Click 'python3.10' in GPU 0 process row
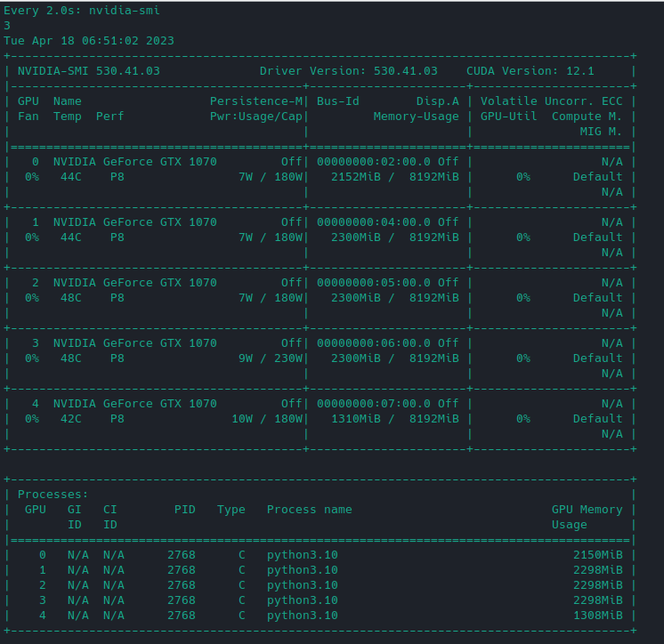Image resolution: width=664 pixels, height=644 pixels. coord(303,555)
